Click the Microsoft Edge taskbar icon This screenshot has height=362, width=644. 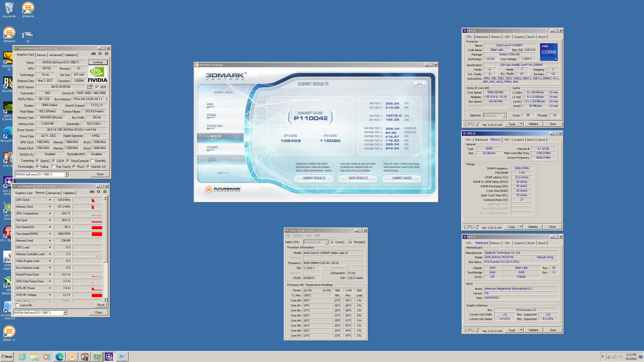pos(59,356)
